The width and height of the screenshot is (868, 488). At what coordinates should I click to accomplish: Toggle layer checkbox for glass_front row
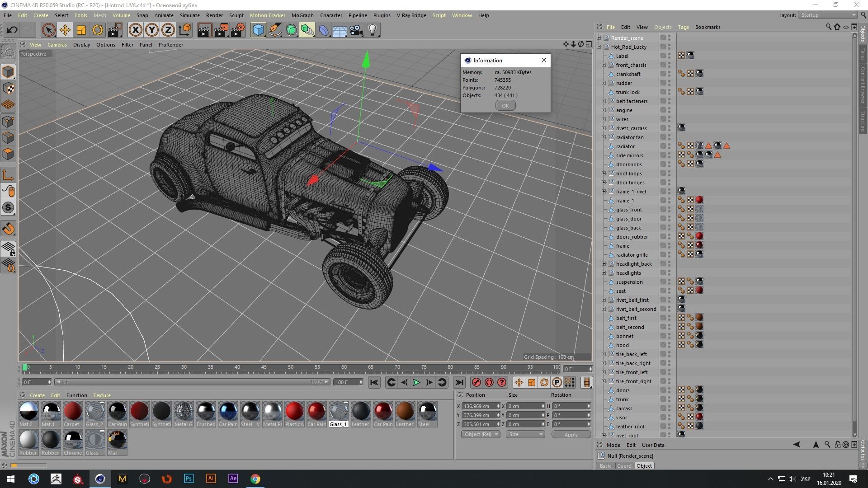tap(663, 209)
